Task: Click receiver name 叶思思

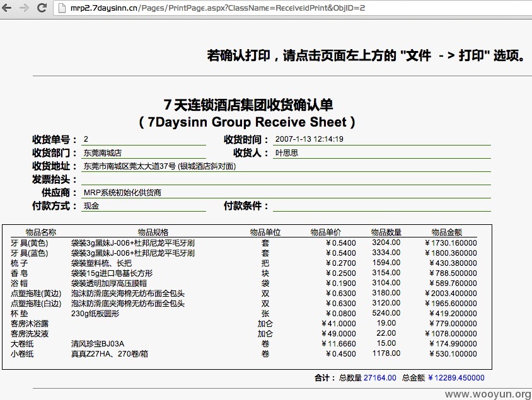Action: click(x=287, y=153)
